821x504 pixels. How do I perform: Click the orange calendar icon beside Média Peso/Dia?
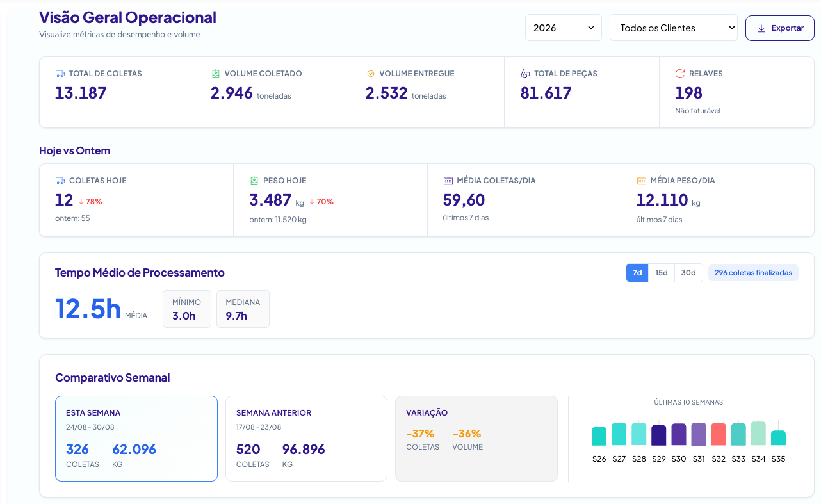(x=642, y=181)
